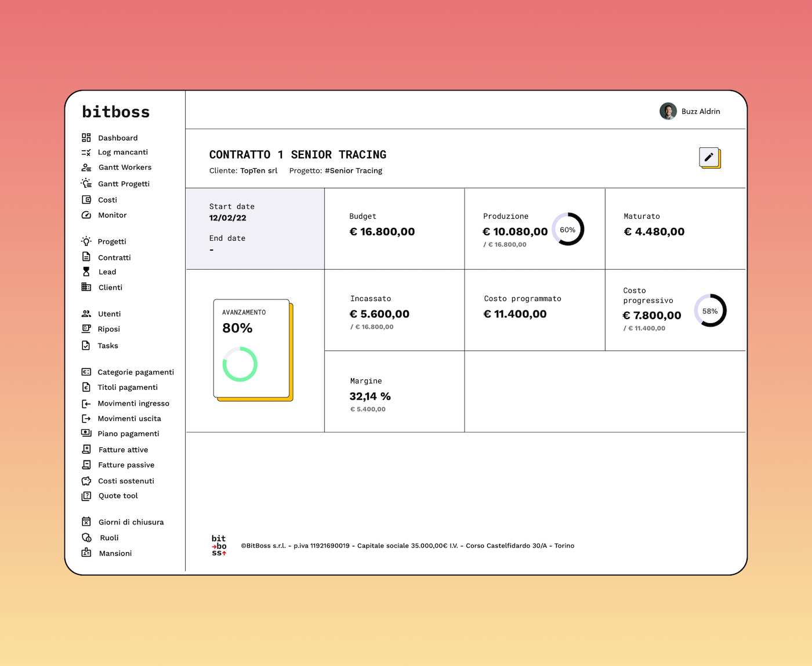Click the Produzione 60% progress ring
Viewport: 812px width, 666px height.
click(568, 230)
